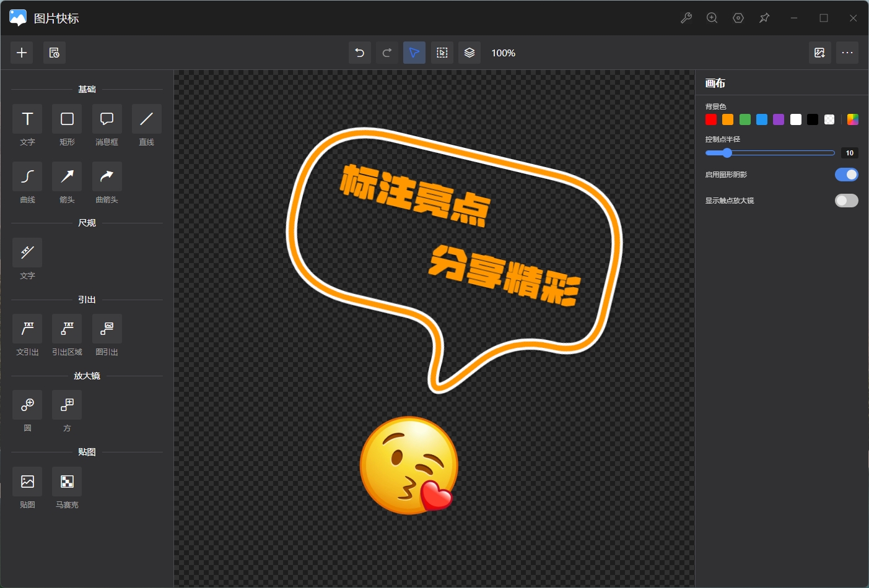Click the 图片快标 app logo

click(18, 18)
